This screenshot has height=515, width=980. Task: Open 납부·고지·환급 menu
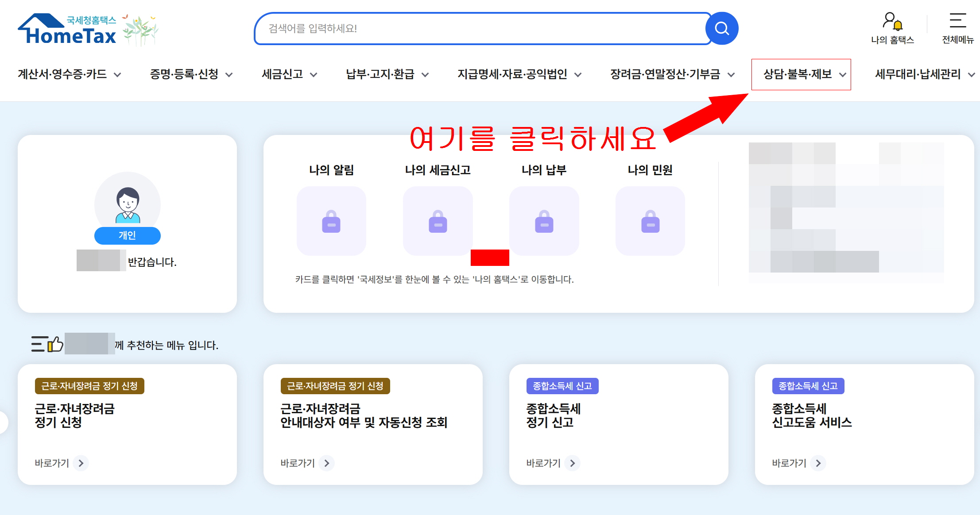click(387, 74)
